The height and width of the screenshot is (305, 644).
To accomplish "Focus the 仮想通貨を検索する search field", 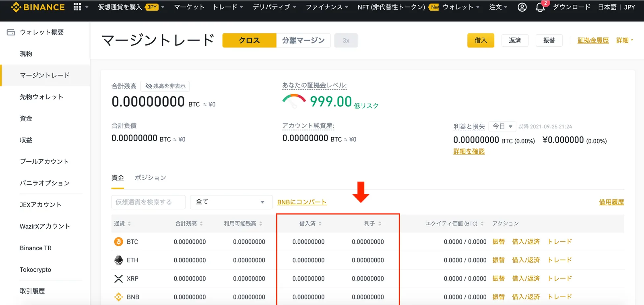I will pos(149,202).
